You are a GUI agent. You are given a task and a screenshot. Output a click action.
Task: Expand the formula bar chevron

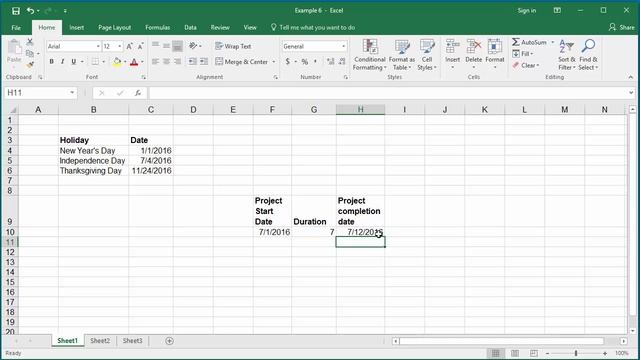(631, 93)
